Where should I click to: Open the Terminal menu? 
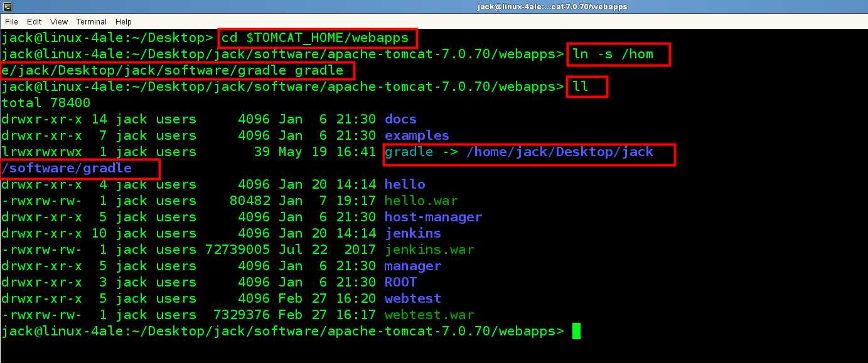tap(91, 21)
